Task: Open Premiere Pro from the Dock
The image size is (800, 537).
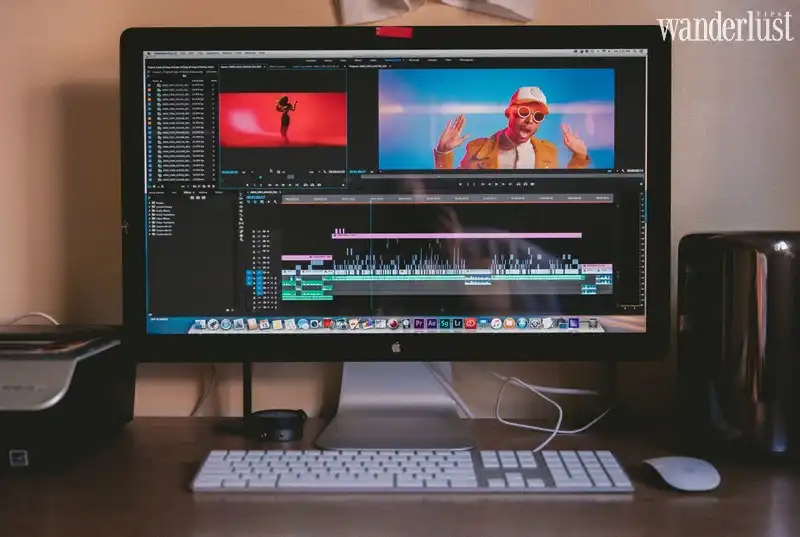Action: click(418, 324)
